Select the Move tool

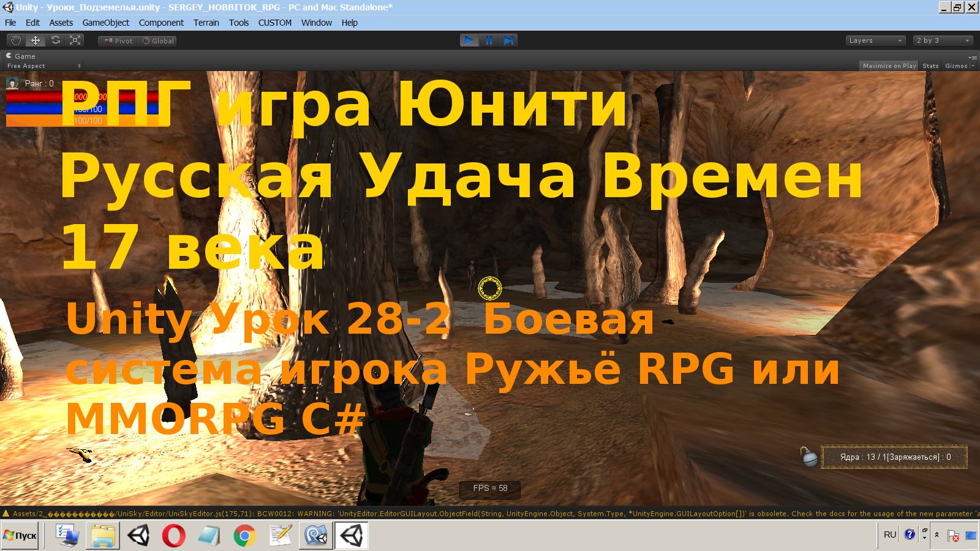pyautogui.click(x=36, y=40)
